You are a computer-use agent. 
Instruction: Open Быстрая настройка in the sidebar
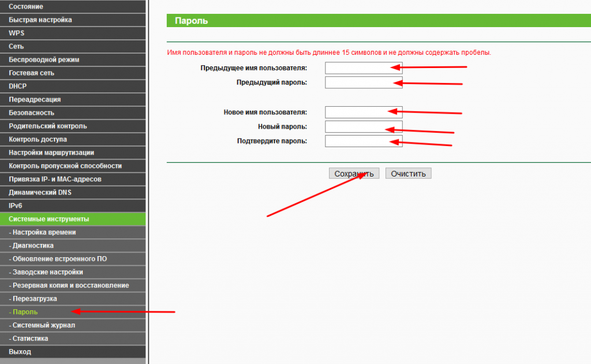[73, 20]
